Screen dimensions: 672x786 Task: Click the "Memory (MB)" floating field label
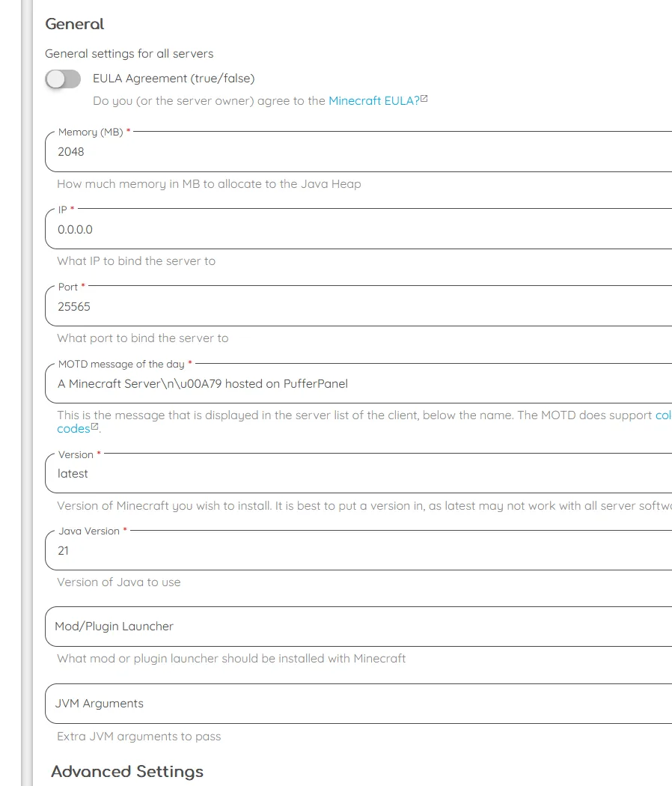click(x=91, y=132)
